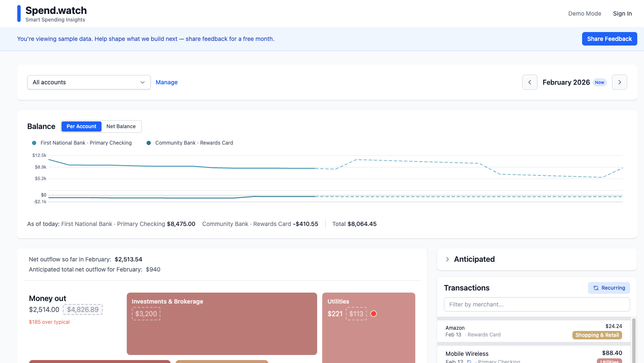Click the Spend.watch logo mark
The image size is (644, 363).
pyautogui.click(x=19, y=13)
